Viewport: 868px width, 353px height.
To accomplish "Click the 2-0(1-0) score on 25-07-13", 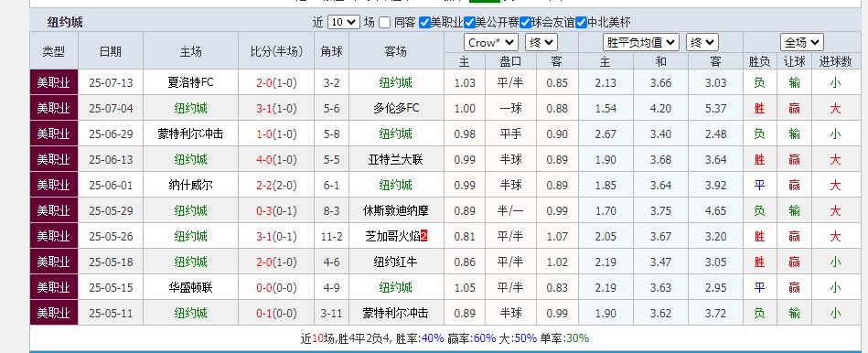I will pyautogui.click(x=276, y=83).
